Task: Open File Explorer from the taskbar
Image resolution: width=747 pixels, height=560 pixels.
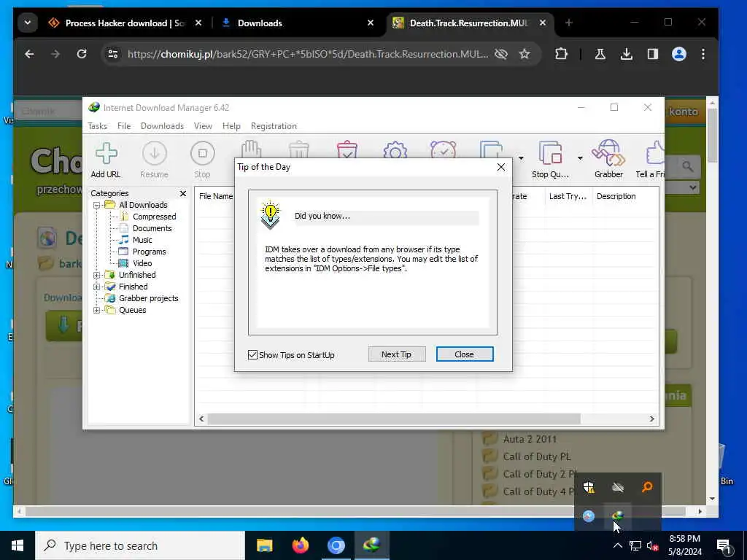Action: coord(264,545)
